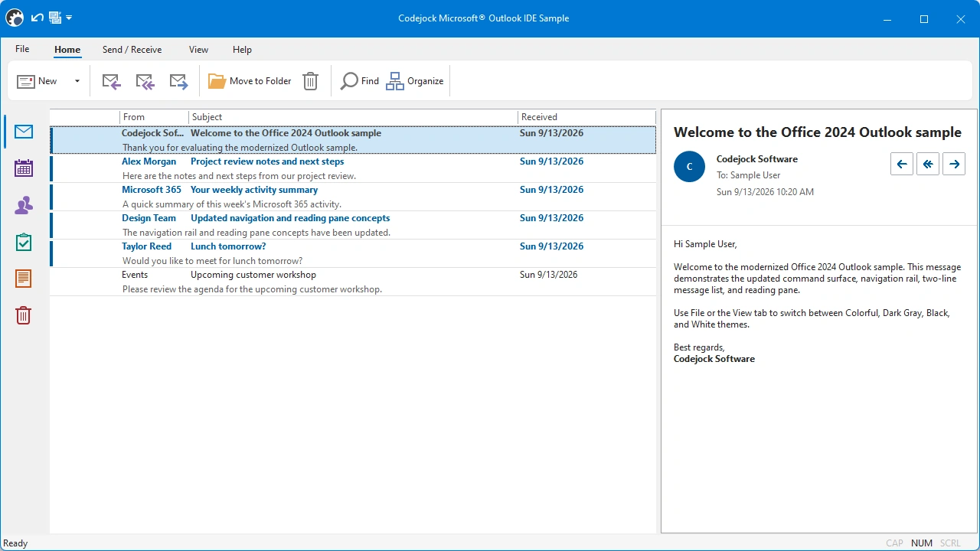Sort by the From column header
Image resolution: width=980 pixels, height=551 pixels.
(154, 117)
